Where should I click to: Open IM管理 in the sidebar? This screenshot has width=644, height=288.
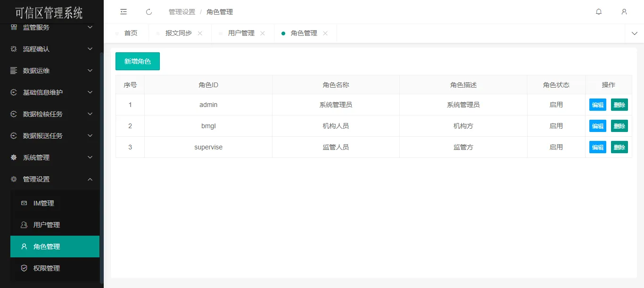point(44,203)
